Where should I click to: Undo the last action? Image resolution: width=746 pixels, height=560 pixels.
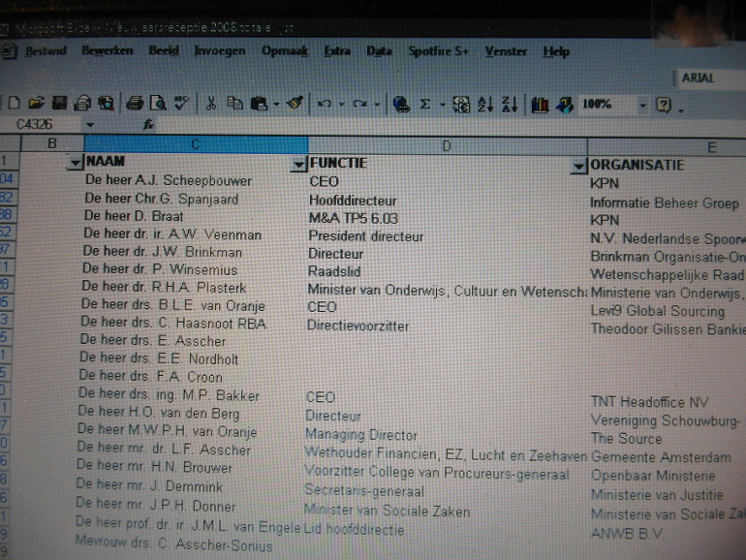coord(325,104)
